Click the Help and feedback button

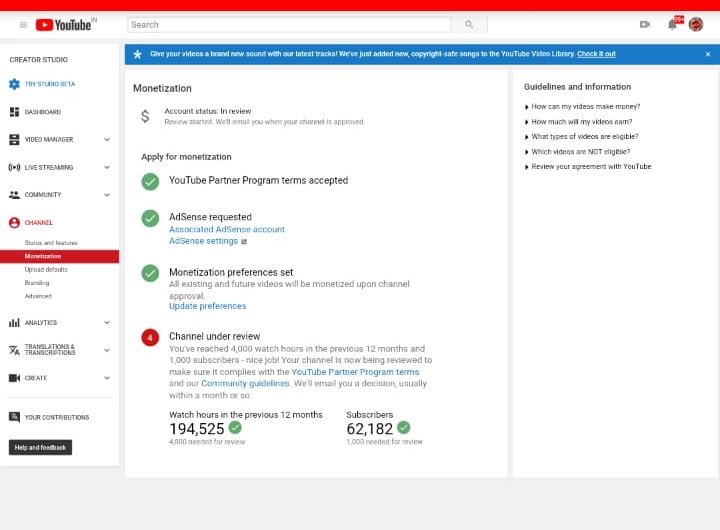point(40,447)
